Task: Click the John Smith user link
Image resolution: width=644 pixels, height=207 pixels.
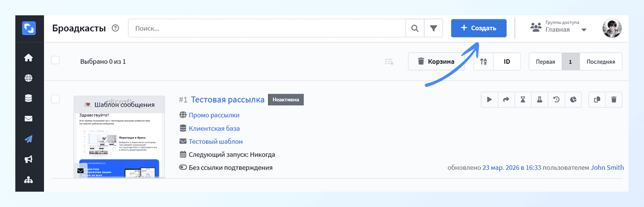Action: click(x=607, y=167)
